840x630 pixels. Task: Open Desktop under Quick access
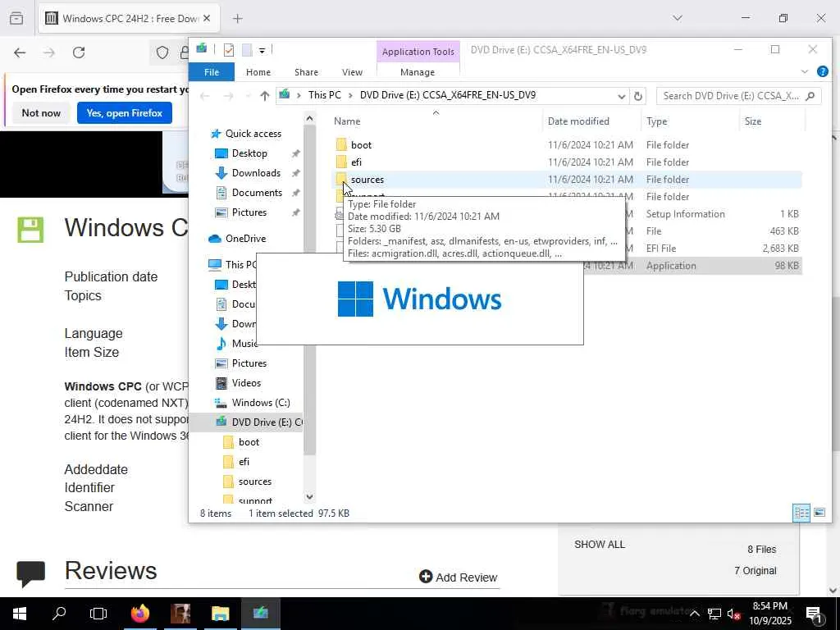pos(249,153)
